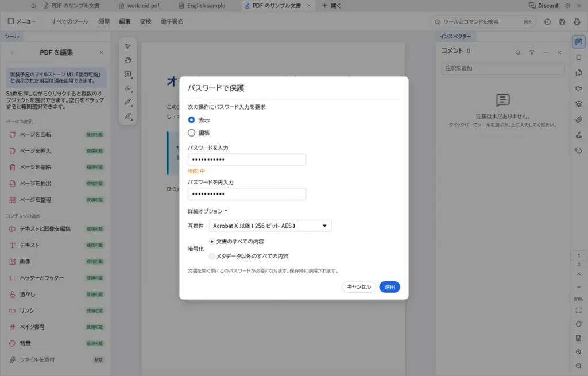Viewport: 588px width, 376px height.
Task: Click the home icon in tab bar
Action: (33, 6)
